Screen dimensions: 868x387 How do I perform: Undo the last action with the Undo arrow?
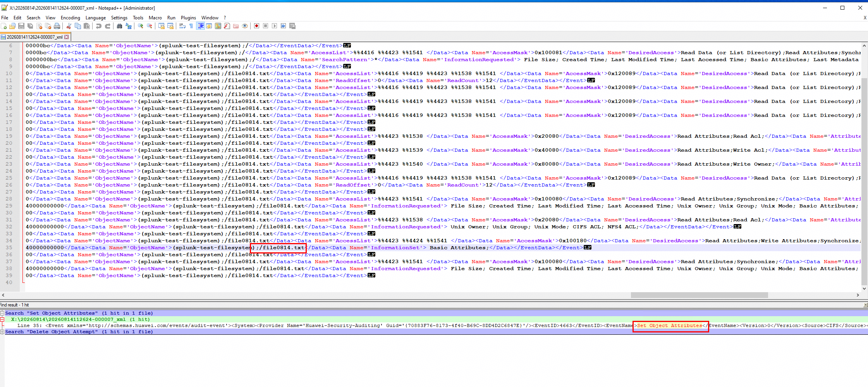click(x=98, y=26)
